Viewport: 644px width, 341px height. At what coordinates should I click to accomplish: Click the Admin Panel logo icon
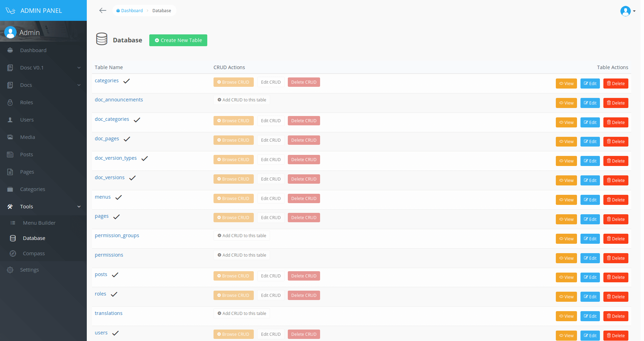tap(10, 11)
